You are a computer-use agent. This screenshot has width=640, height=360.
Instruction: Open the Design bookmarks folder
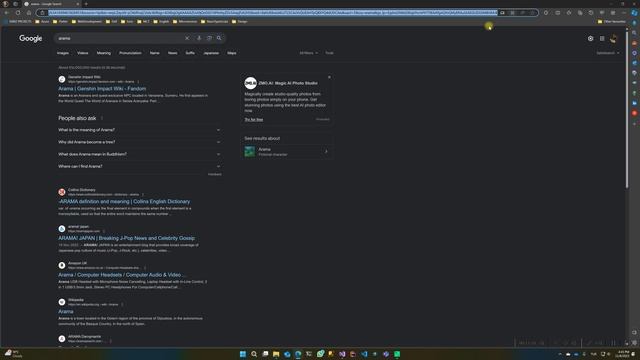tap(240, 21)
